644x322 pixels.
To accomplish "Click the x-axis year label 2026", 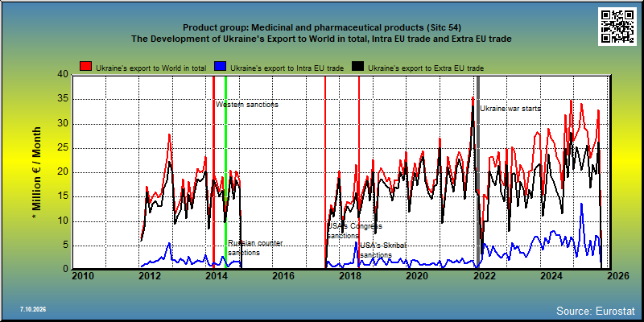I will coord(618,275).
